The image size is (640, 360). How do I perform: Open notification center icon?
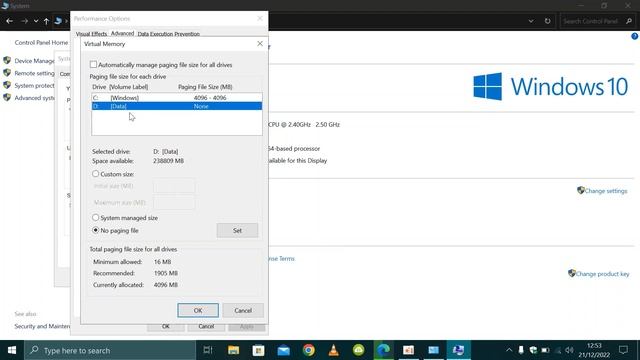coord(623,350)
